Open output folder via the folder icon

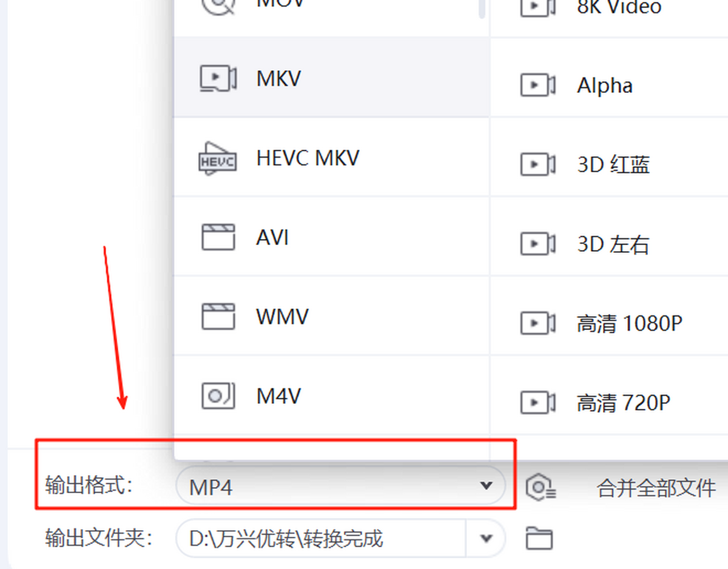[x=539, y=538]
